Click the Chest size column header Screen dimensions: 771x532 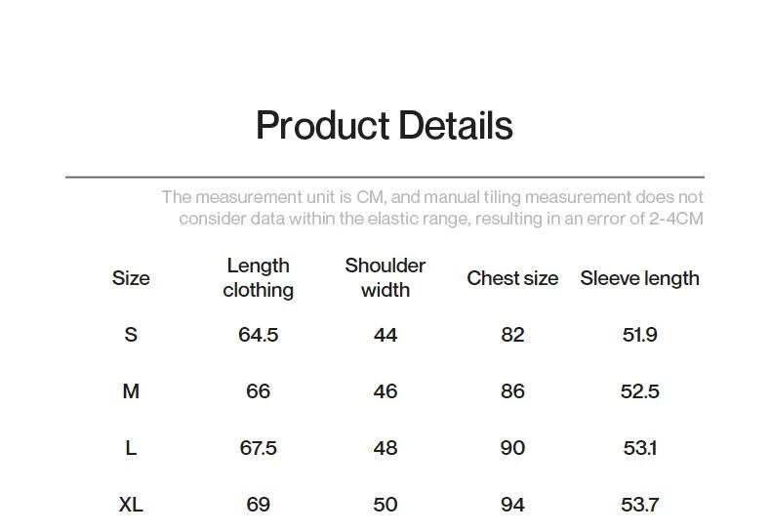[x=512, y=278]
